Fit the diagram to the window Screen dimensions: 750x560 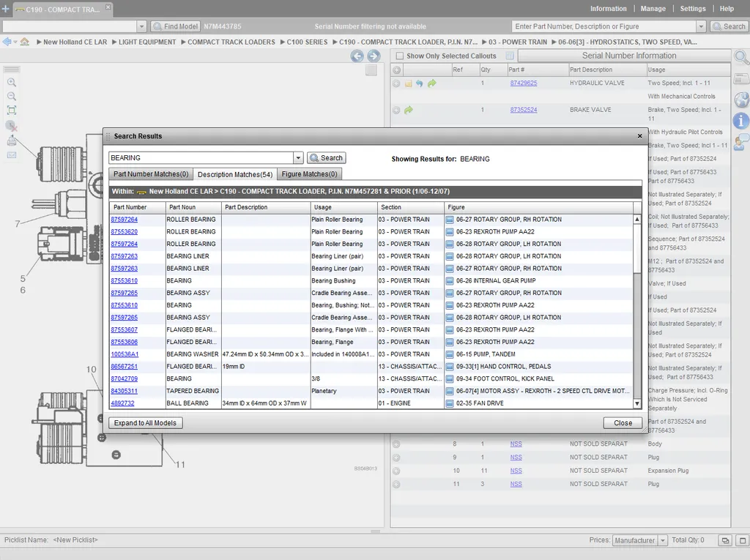coord(12,111)
